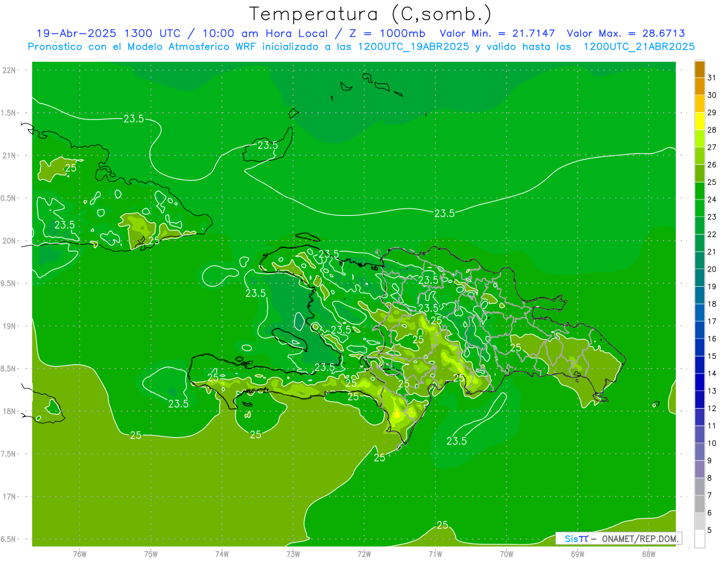
Task: Click the "22N" latitude axis label
Action: click(x=10, y=70)
